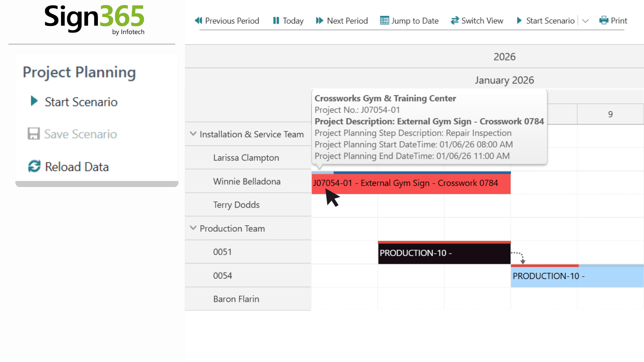
Task: Click the Save Scenario floppy disk icon
Action: [34, 134]
